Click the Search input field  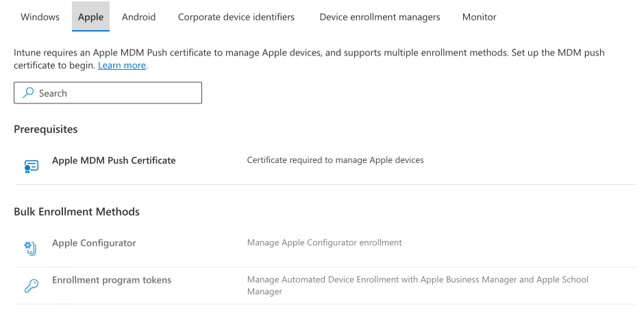(108, 93)
